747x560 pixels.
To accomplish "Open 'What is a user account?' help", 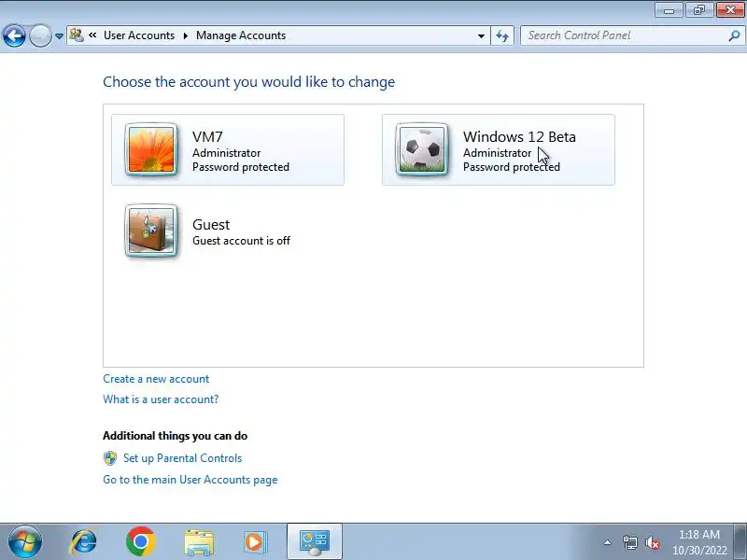I will [x=161, y=399].
